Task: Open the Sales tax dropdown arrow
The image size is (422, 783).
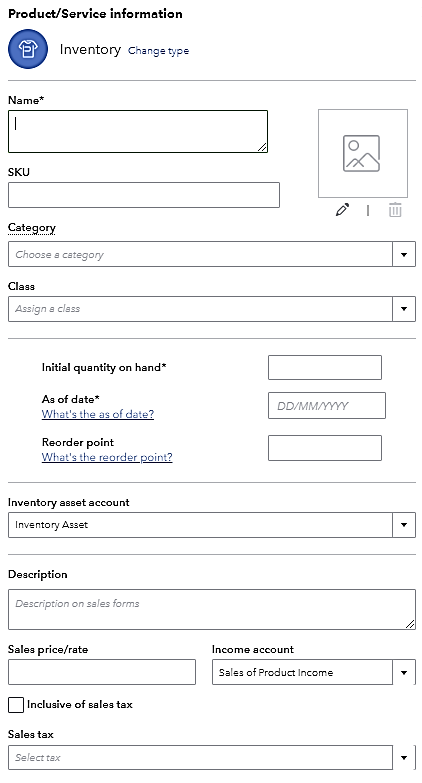Action: click(x=404, y=758)
